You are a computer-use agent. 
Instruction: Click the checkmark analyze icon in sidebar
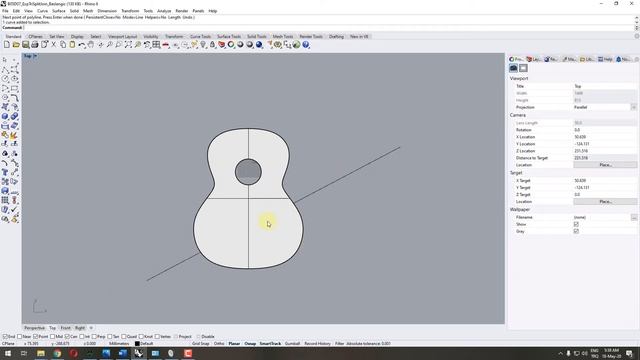point(14,210)
